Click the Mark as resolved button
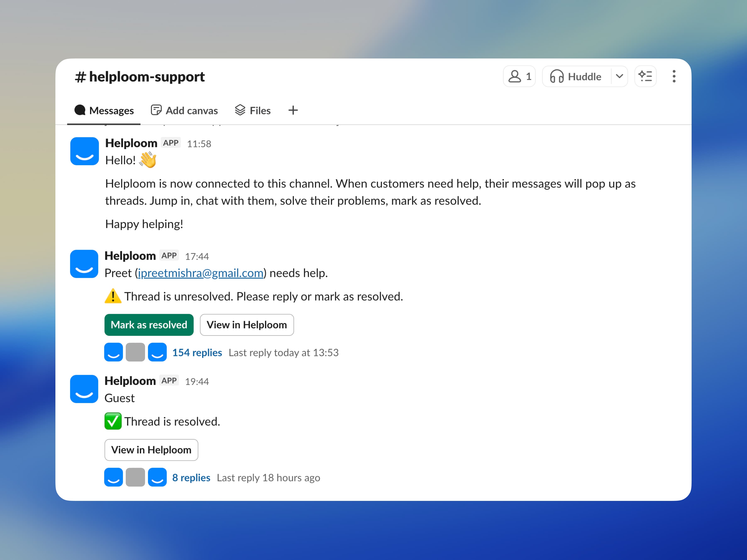Viewport: 747px width, 560px height. click(x=149, y=325)
